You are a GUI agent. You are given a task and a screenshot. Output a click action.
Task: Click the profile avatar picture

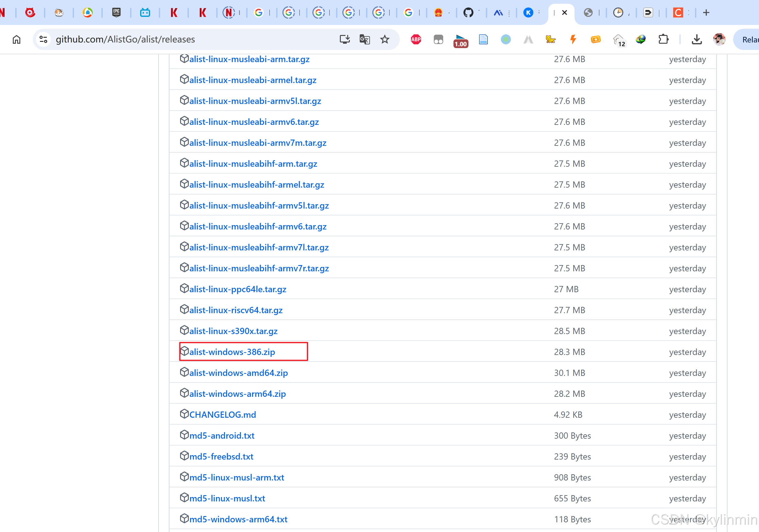pos(719,39)
